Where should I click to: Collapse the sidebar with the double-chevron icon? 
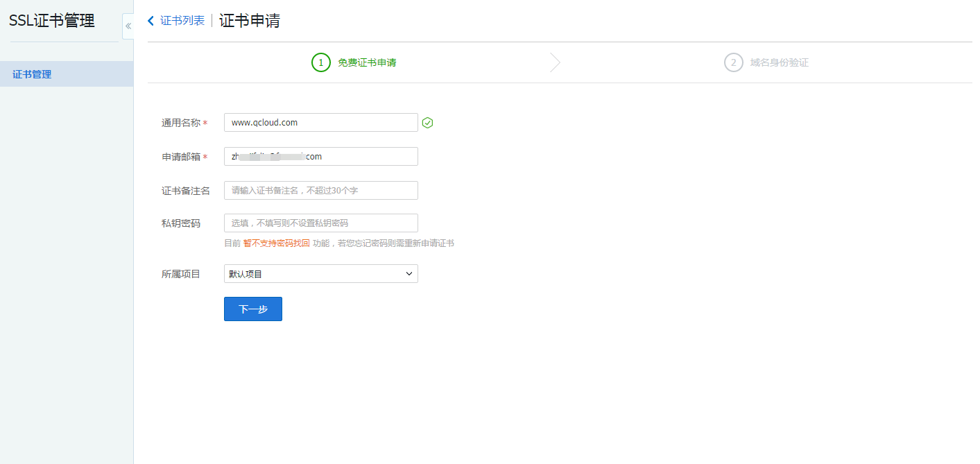tap(128, 26)
